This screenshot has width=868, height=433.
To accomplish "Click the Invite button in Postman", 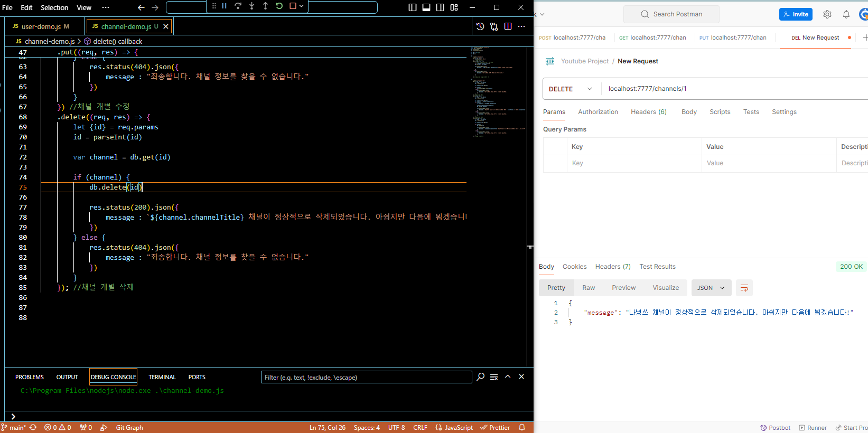I will (796, 14).
